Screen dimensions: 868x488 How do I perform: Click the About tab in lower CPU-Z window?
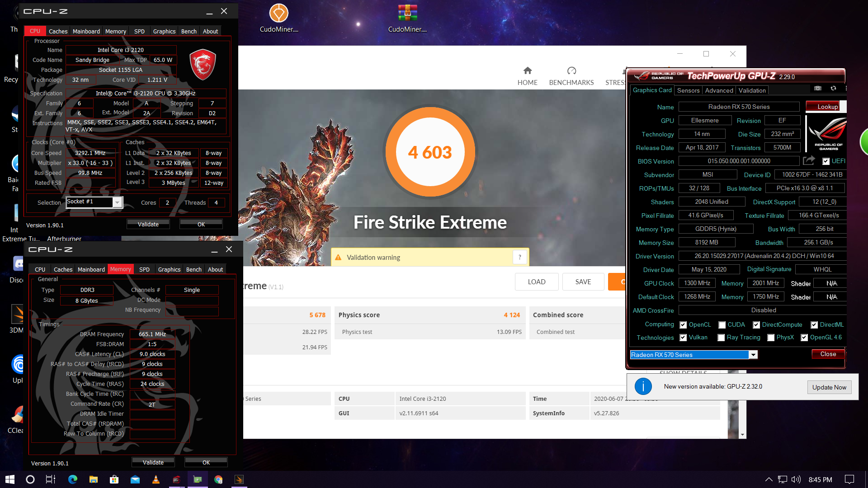(x=215, y=269)
